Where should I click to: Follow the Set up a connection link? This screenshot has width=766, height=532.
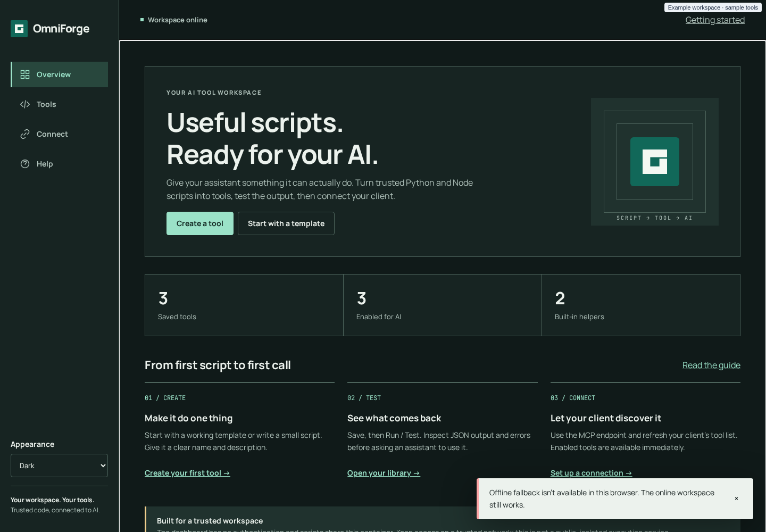pos(591,473)
